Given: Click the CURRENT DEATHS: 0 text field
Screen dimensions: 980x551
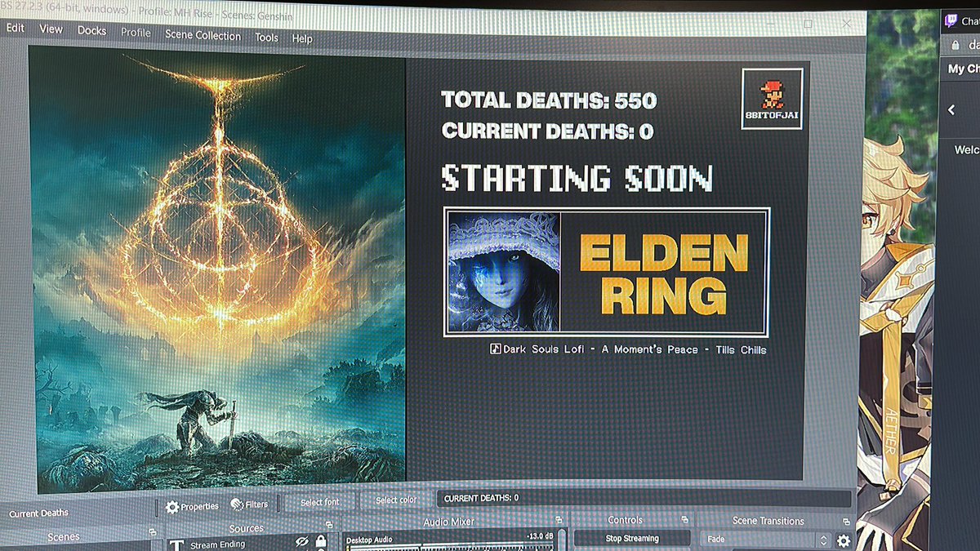Looking at the screenshot, I should coord(644,498).
